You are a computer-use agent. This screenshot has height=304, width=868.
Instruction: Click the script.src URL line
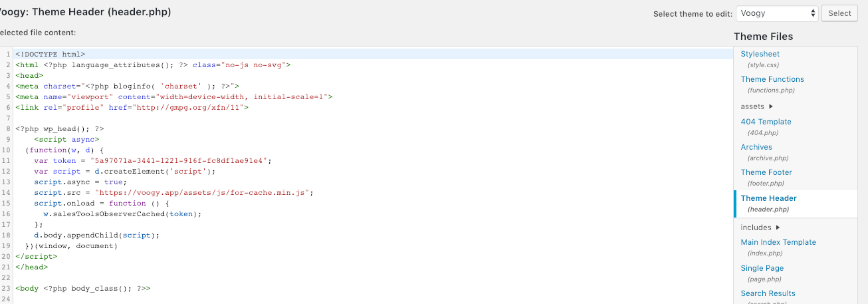tap(173, 192)
